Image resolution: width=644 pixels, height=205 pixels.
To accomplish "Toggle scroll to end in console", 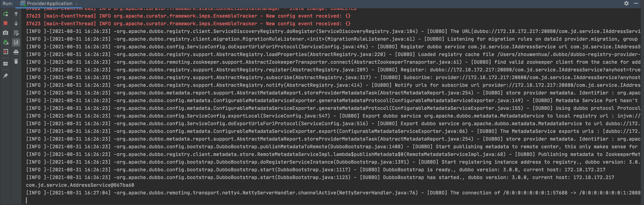I will pyautogui.click(x=16, y=42).
